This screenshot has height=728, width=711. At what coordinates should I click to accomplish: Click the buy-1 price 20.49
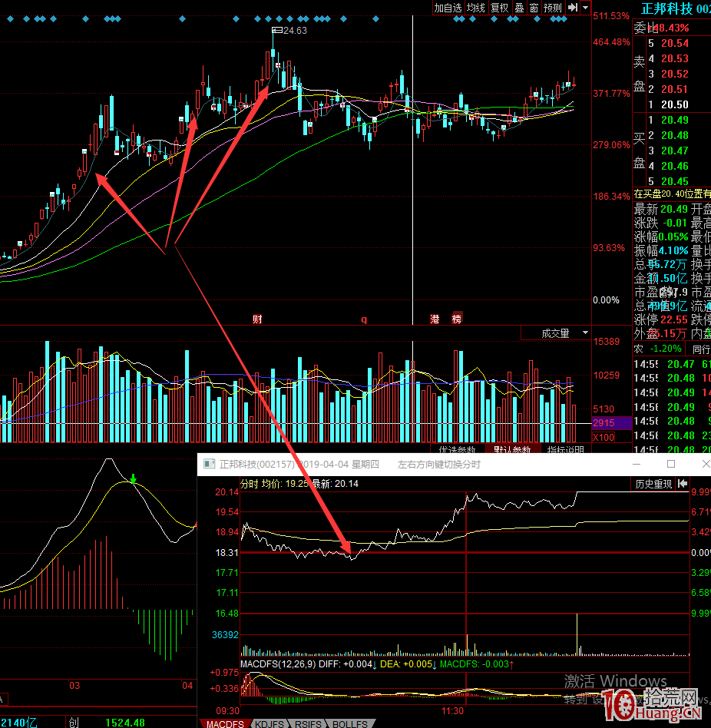coord(675,120)
